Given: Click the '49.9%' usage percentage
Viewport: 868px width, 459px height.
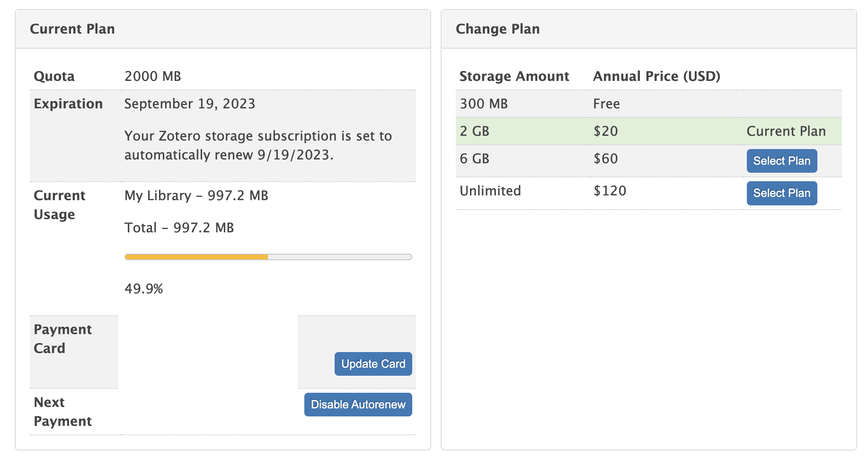Looking at the screenshot, I should 144,289.
